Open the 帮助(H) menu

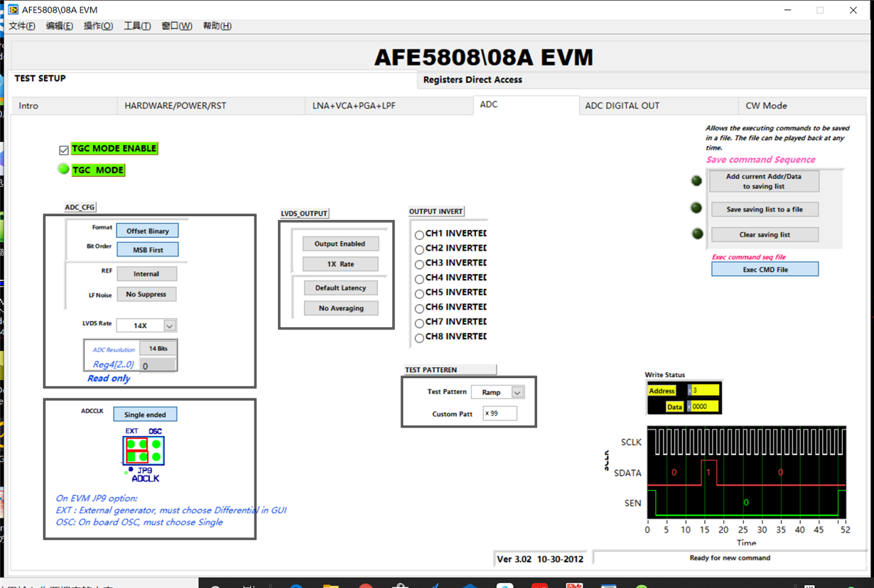pyautogui.click(x=217, y=26)
